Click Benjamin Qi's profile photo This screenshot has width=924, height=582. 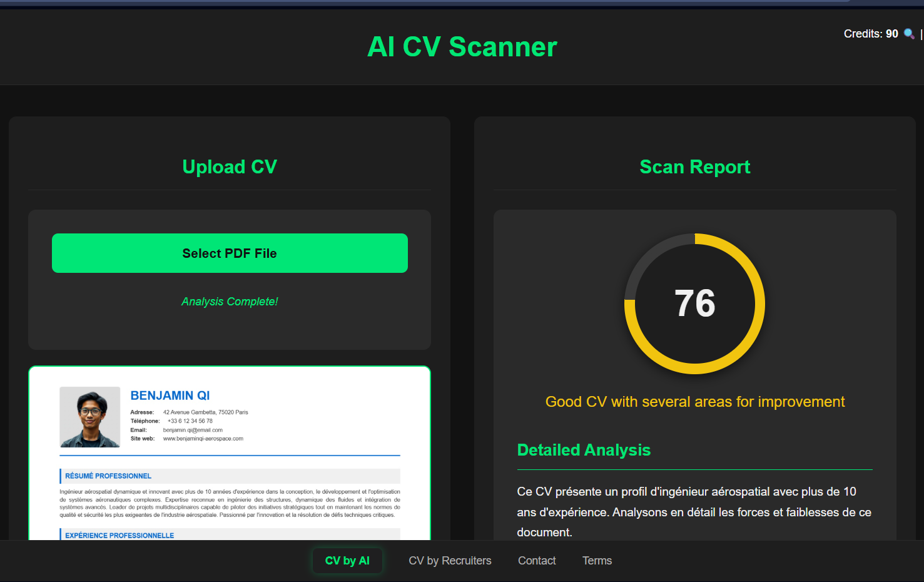[89, 417]
